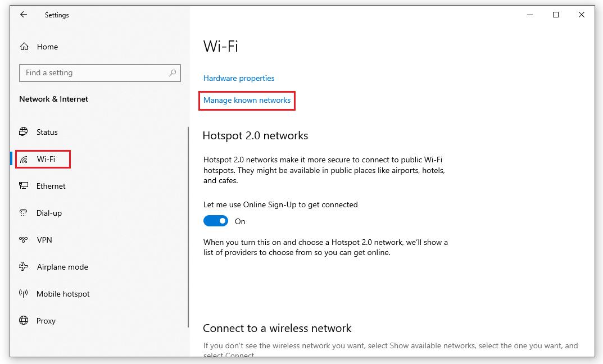
Task: Open the Ethernet monitor icon
Action: (x=24, y=186)
